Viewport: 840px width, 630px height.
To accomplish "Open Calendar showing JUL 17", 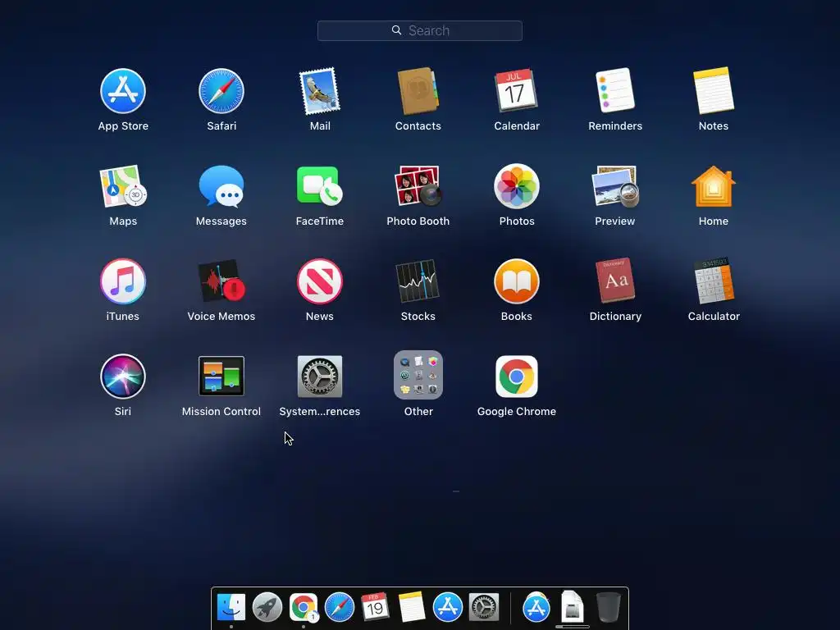I will pyautogui.click(x=516, y=90).
